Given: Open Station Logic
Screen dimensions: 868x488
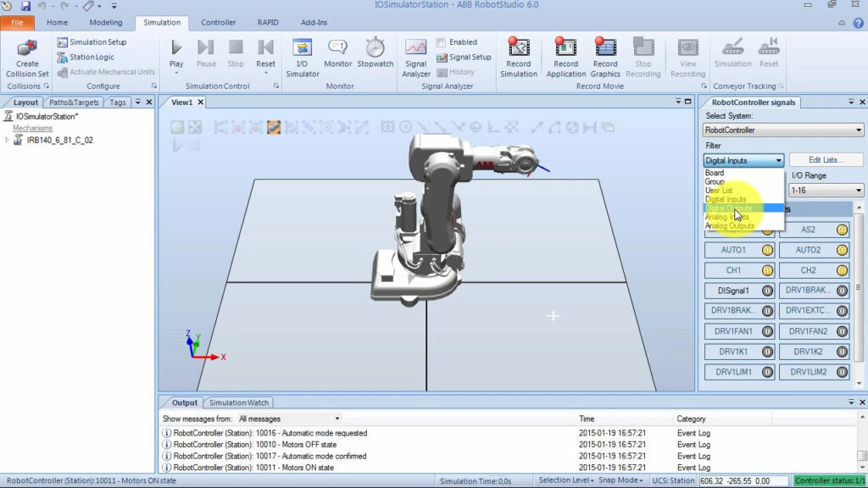Looking at the screenshot, I should pyautogui.click(x=86, y=57).
